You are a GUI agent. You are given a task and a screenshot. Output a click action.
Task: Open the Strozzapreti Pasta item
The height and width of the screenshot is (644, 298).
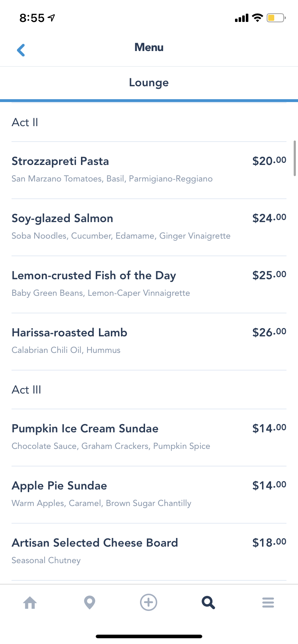(x=60, y=161)
